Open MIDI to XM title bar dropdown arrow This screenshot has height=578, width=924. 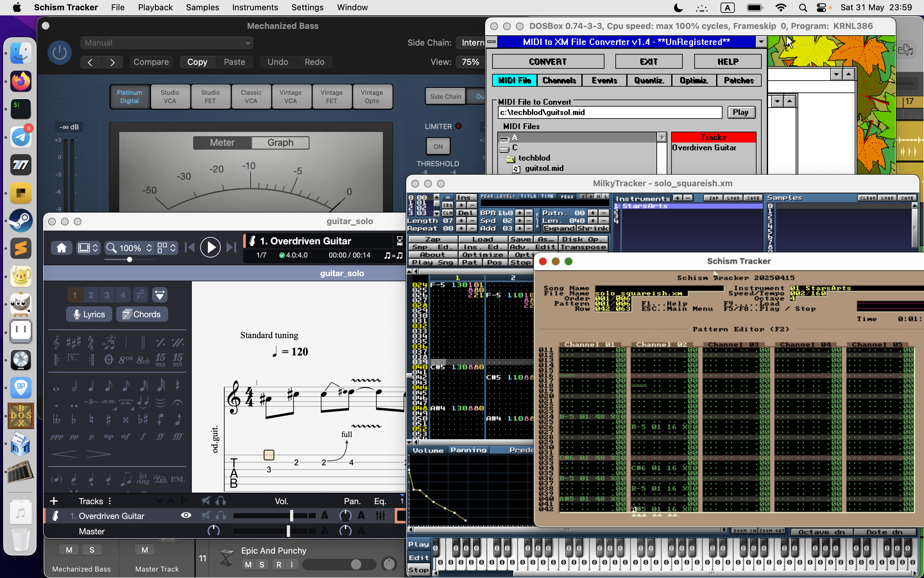click(761, 42)
